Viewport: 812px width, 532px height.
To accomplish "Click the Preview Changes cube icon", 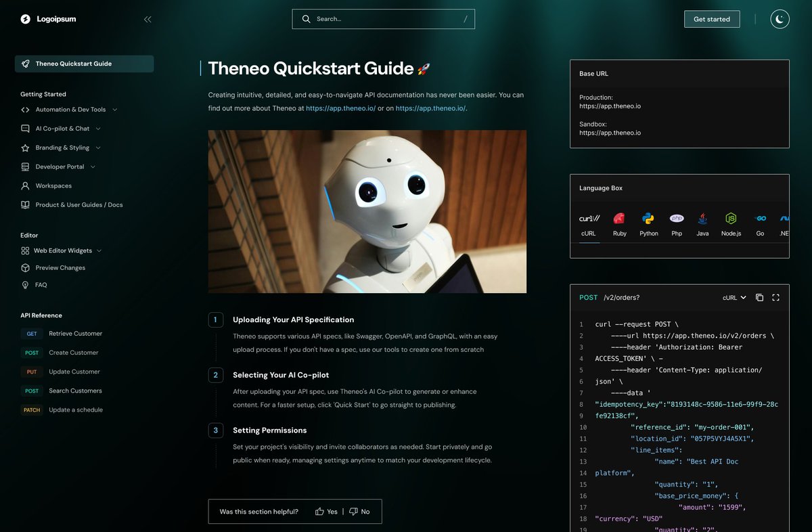I will [x=25, y=267].
